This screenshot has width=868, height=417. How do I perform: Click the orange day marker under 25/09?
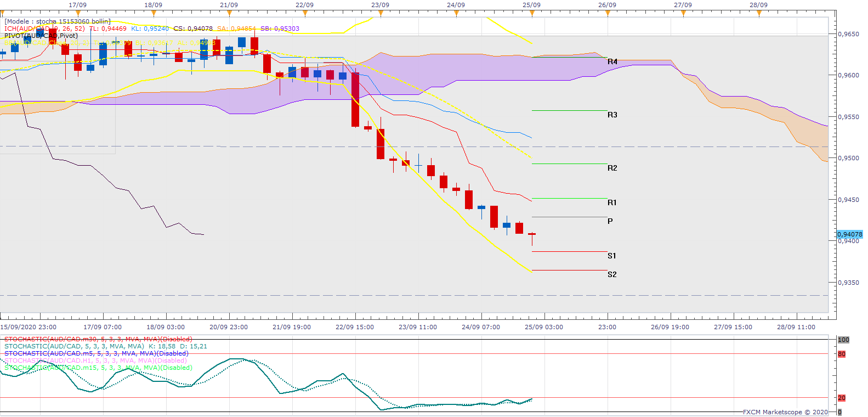click(x=532, y=14)
